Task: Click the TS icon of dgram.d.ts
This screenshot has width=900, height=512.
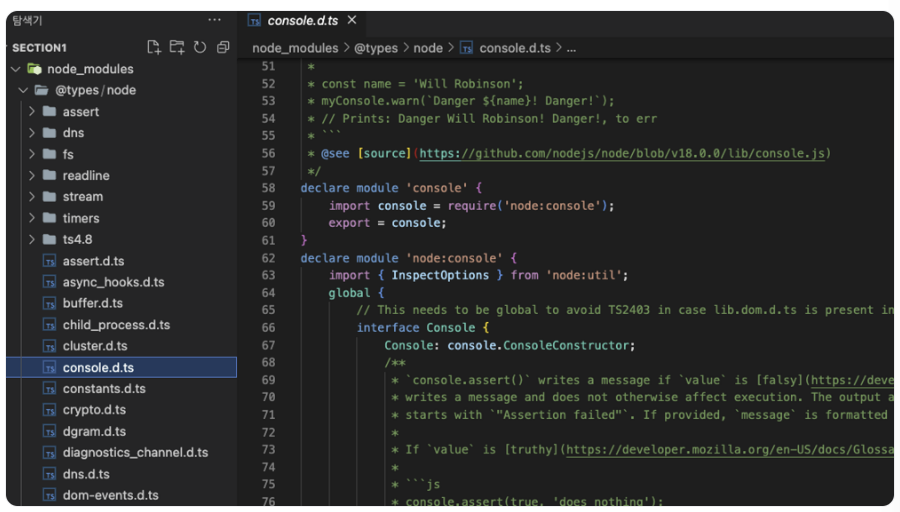Action: pos(50,432)
